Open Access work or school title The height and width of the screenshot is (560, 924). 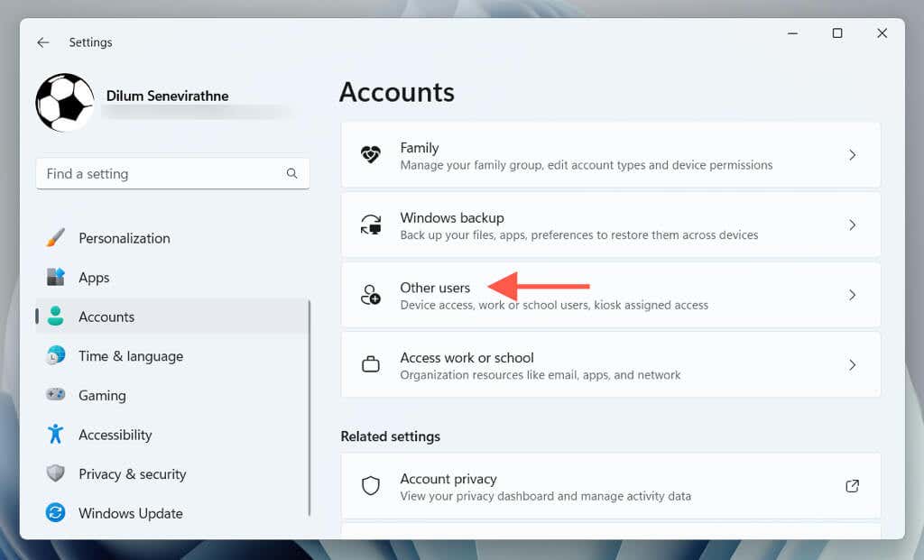pyautogui.click(x=467, y=357)
